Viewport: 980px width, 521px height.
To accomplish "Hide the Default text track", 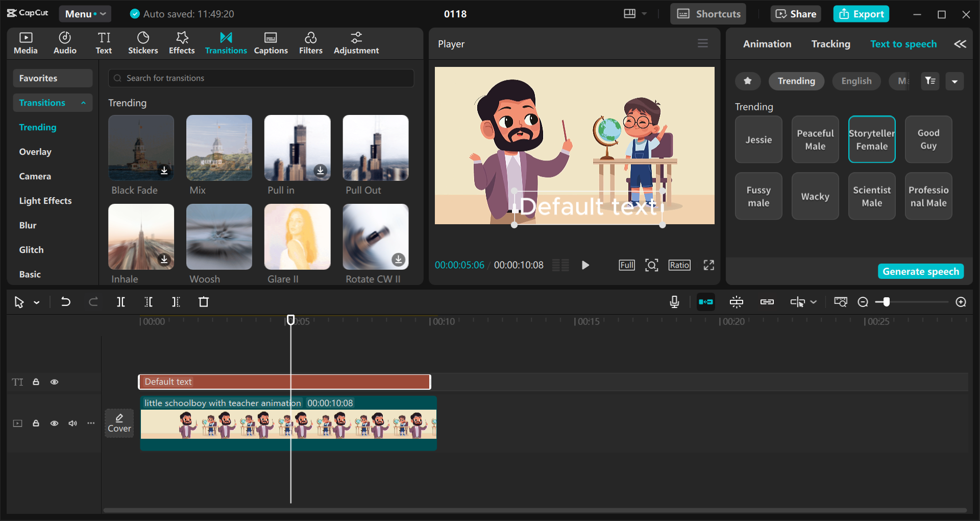I will coord(54,382).
